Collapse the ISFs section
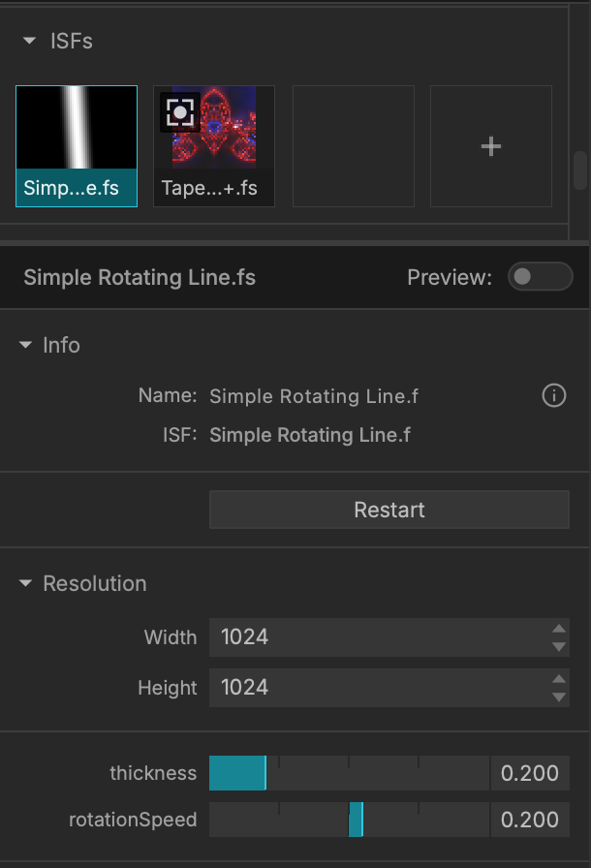Viewport: 591px width, 868px height. (29, 41)
